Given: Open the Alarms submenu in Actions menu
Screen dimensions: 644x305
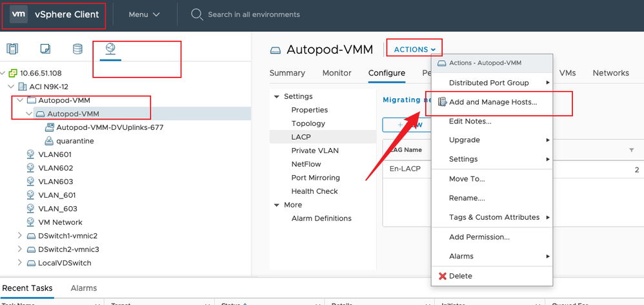Looking at the screenshot, I should pos(492,256).
